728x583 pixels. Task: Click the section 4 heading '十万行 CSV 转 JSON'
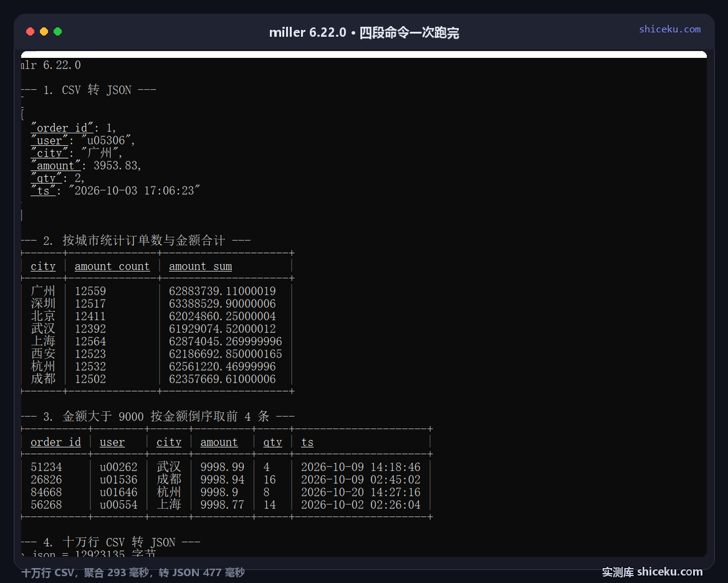click(118, 542)
